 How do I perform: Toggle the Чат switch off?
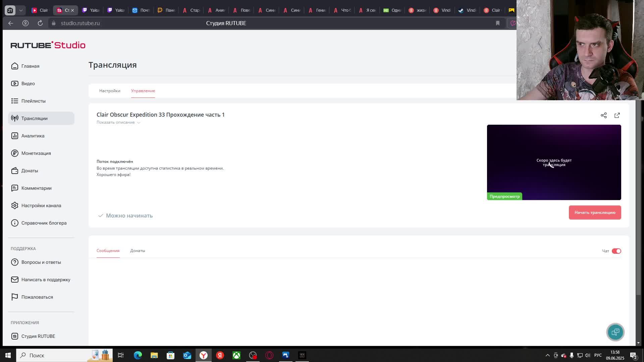tap(616, 251)
